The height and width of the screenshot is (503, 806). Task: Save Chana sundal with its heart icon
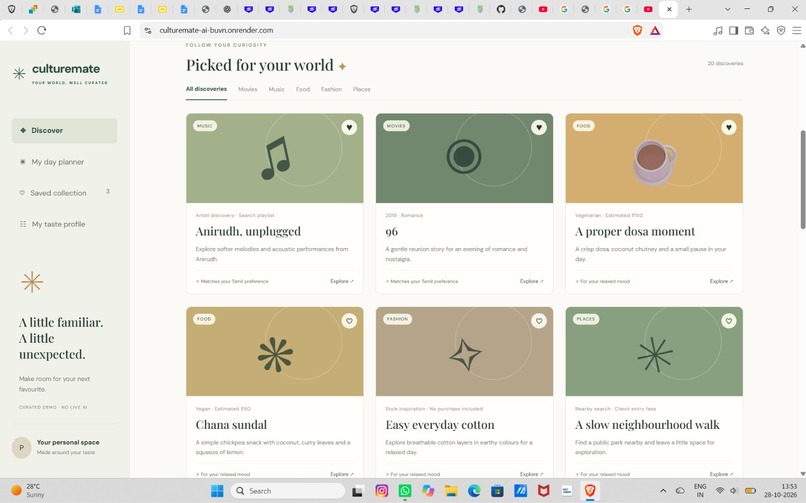[x=349, y=321]
